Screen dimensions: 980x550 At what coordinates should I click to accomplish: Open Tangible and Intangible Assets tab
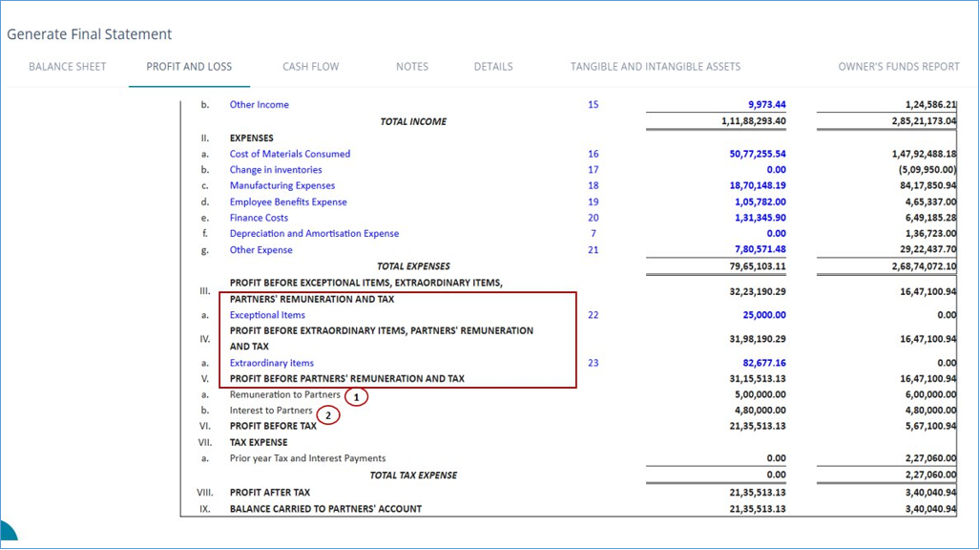(x=656, y=67)
